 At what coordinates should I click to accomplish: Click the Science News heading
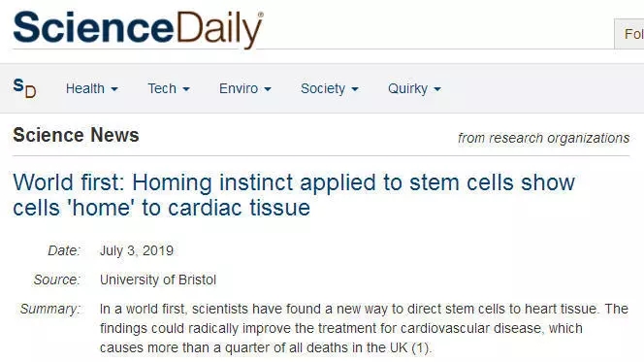pyautogui.click(x=76, y=135)
